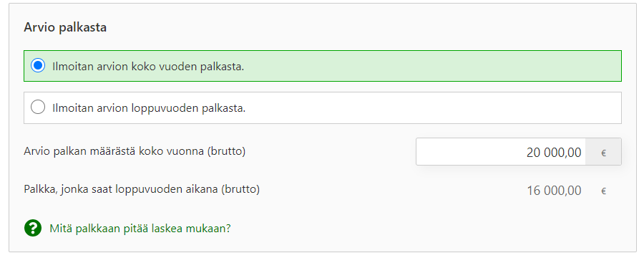The height and width of the screenshot is (258, 644).
Task: Click the 'Arvio palkasta' heading
Action: (65, 27)
